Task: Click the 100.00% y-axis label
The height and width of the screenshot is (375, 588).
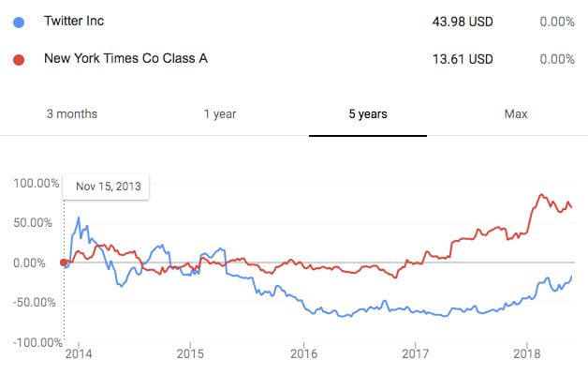Action: click(x=35, y=183)
